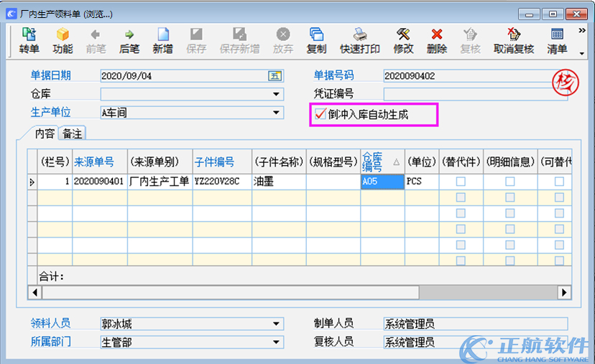Click the 放弃 discard icon

click(x=282, y=41)
